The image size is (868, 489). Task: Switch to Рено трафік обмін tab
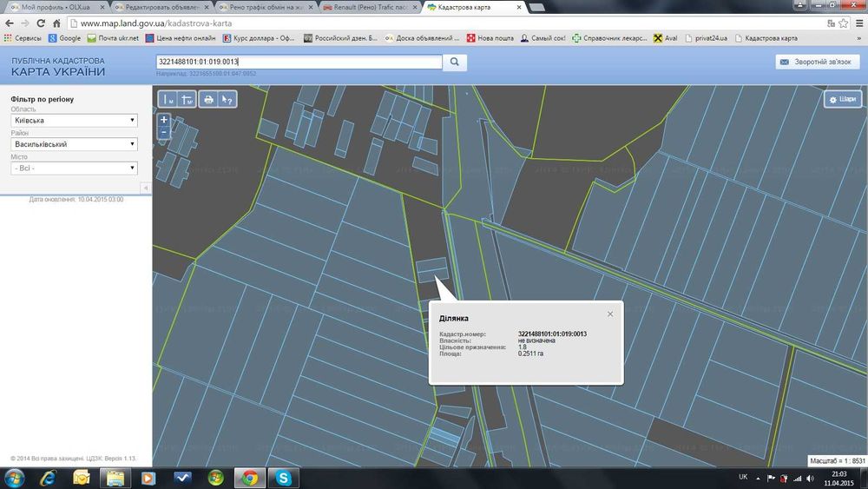point(266,7)
